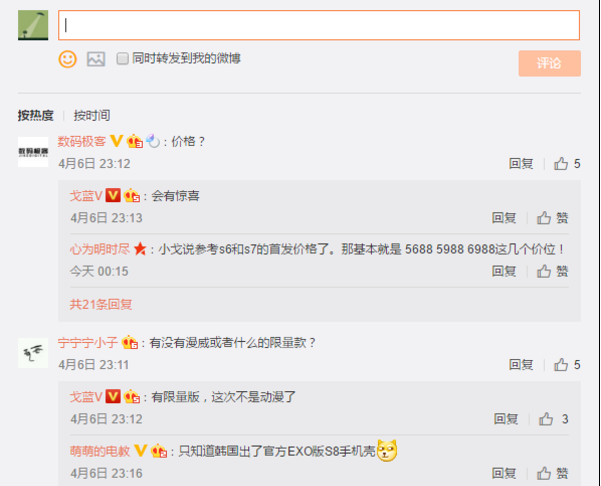The image size is (601, 486).
Task: Sort comments by 按热度
Action: (x=35, y=115)
